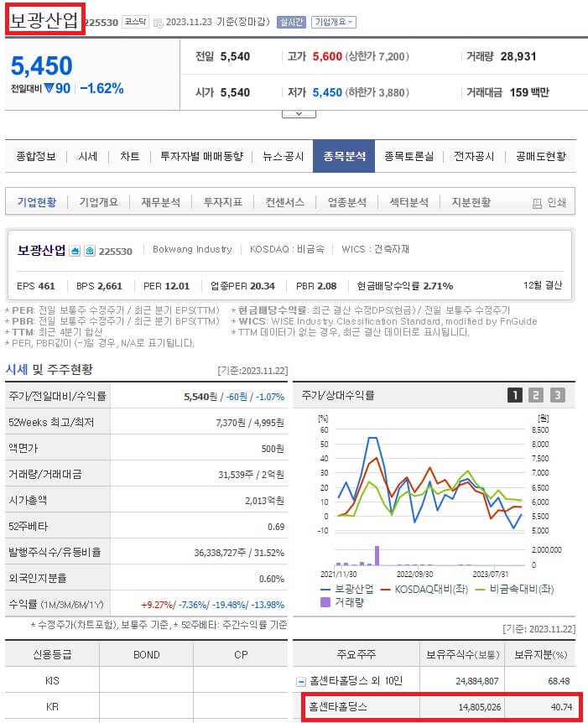588x723 pixels.
Task: Open the 컨센서스 sub-tab
Action: [284, 202]
